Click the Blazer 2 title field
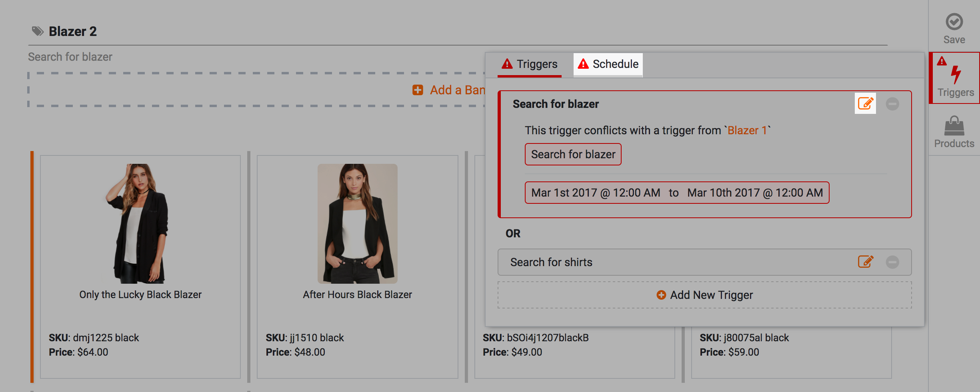This screenshot has height=392, width=980. click(x=73, y=32)
